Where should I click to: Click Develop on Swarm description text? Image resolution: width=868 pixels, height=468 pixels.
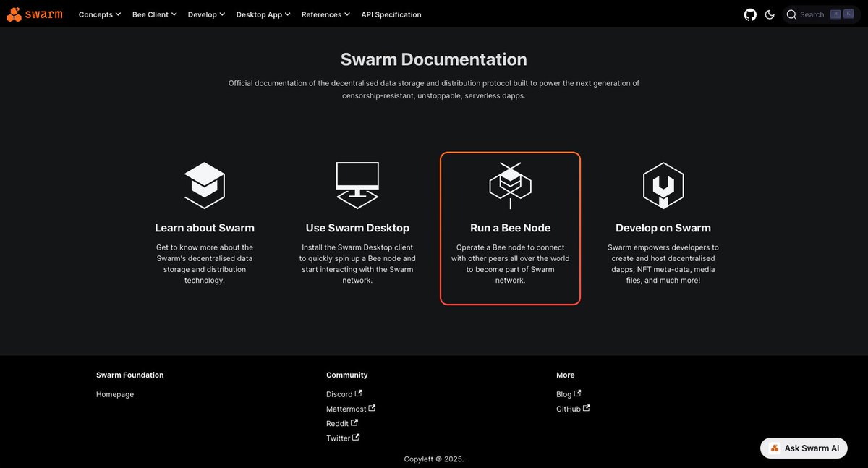tap(663, 264)
